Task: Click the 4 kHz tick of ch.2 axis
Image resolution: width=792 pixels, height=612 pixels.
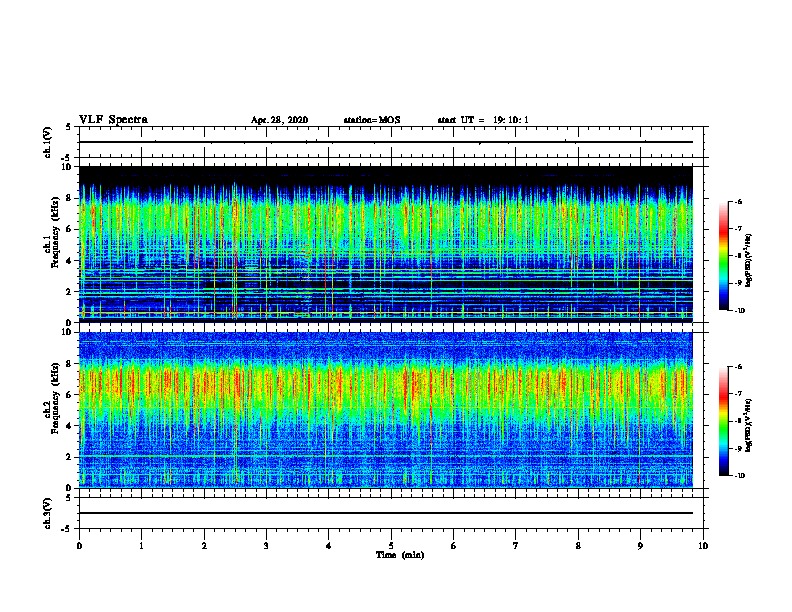Action: tap(69, 426)
